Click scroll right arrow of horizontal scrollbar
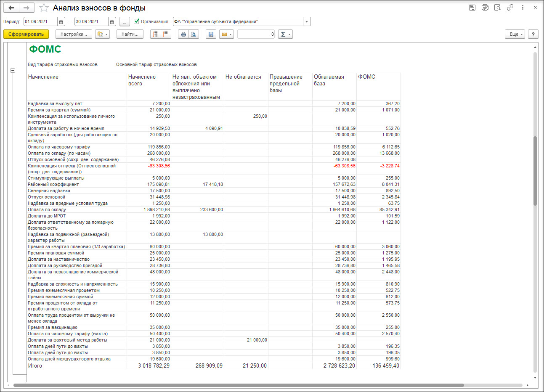The height and width of the screenshot is (392, 544). (528, 385)
